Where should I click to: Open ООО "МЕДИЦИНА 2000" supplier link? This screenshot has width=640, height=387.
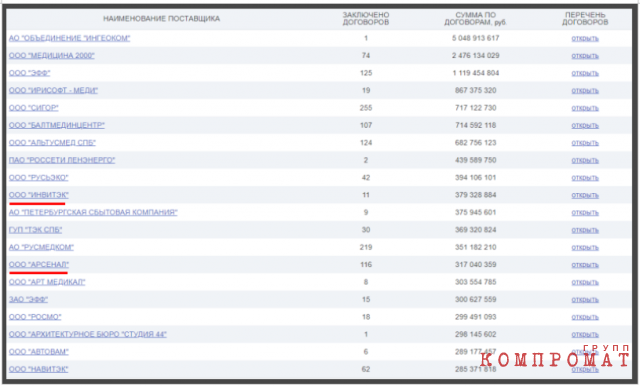pyautogui.click(x=51, y=56)
